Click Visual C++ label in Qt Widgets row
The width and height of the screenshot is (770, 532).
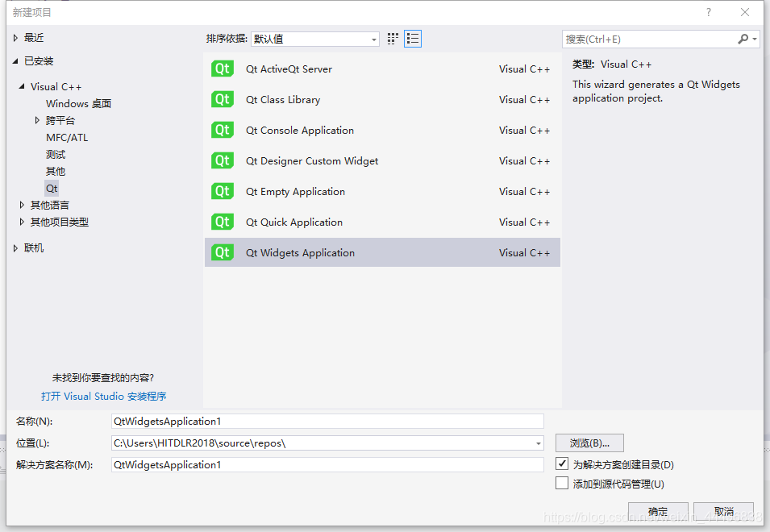[x=524, y=253]
